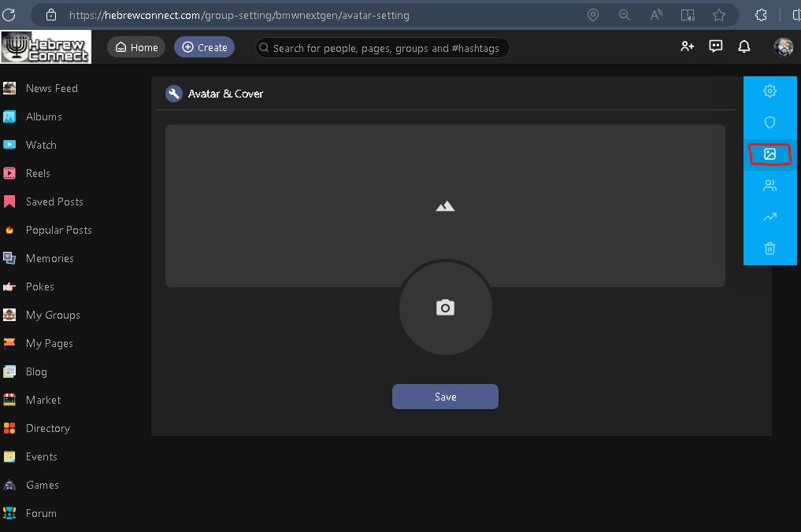
Task: Go to Home in the top bar
Action: pyautogui.click(x=136, y=47)
